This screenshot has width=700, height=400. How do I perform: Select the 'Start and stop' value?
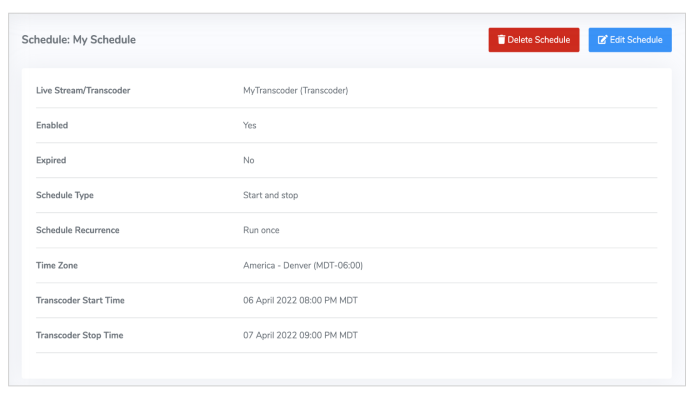click(270, 195)
